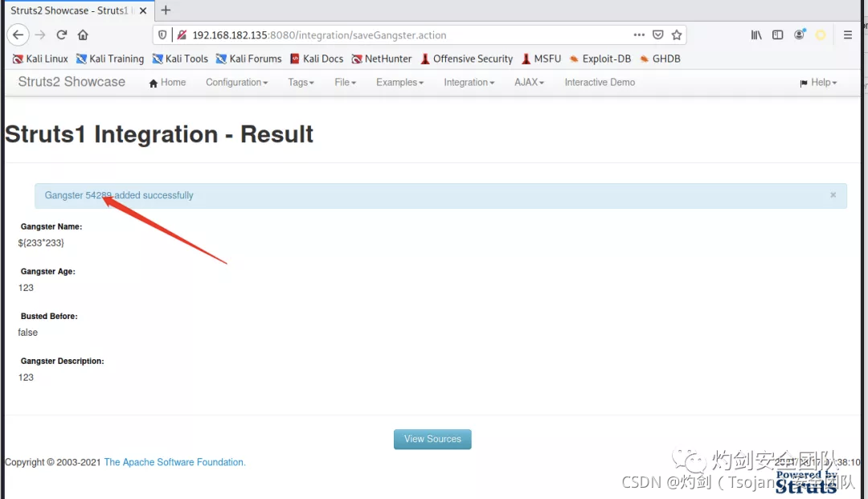The width and height of the screenshot is (868, 499).
Task: Reload the current page
Action: [x=61, y=35]
